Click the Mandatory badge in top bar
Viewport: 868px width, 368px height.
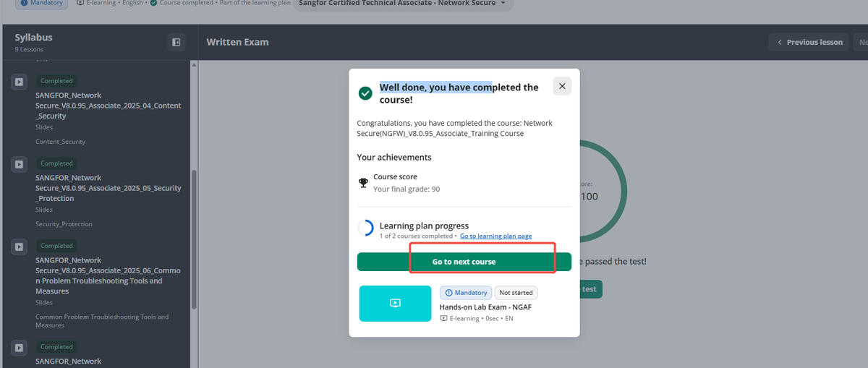pos(42,3)
